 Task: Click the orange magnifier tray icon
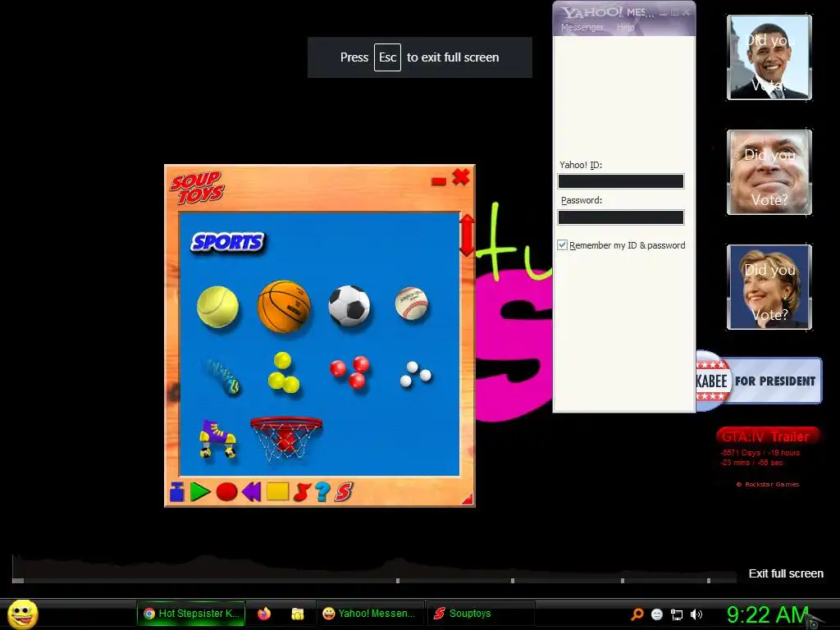pos(637,614)
